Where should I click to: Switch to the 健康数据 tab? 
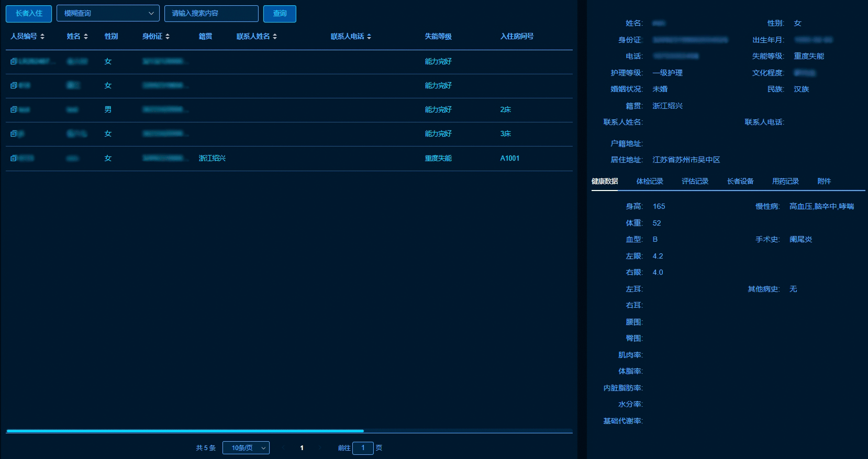[x=605, y=181]
